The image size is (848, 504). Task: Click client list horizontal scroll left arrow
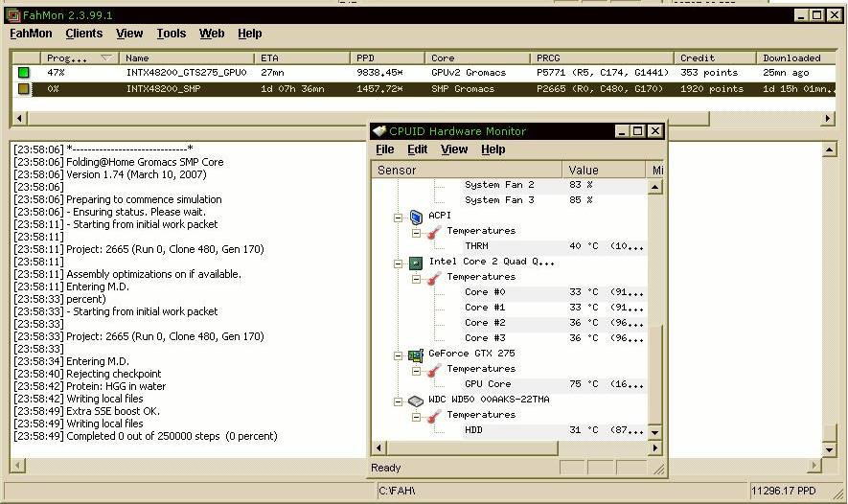(x=19, y=118)
